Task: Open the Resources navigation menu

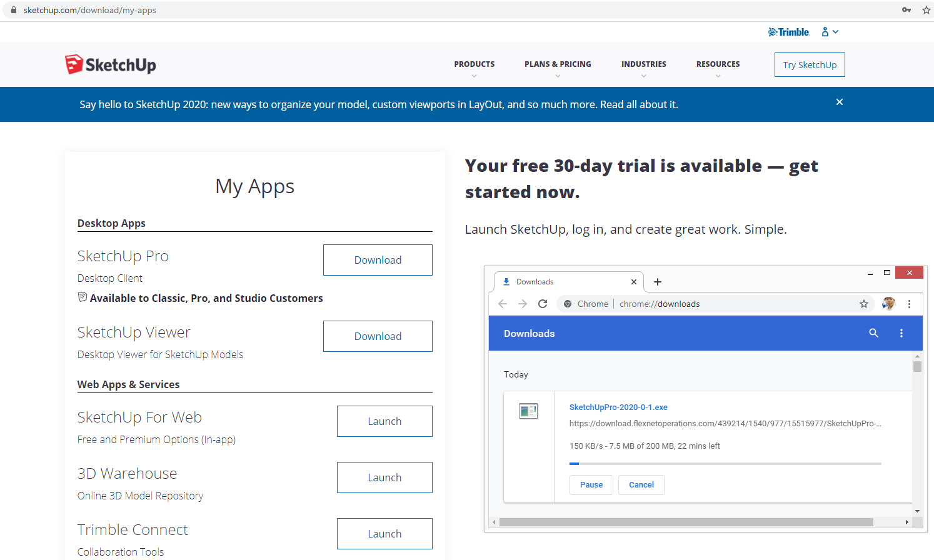Action: point(718,64)
